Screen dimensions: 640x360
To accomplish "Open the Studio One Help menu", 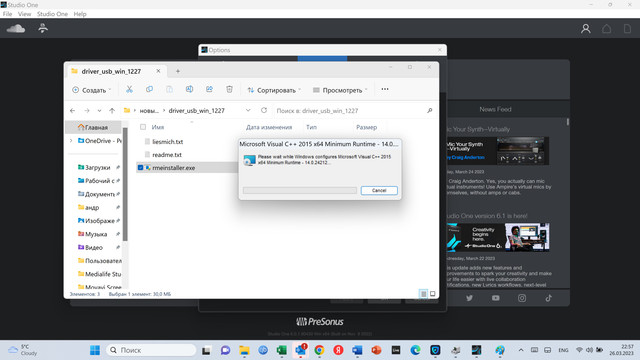I will tap(80, 14).
